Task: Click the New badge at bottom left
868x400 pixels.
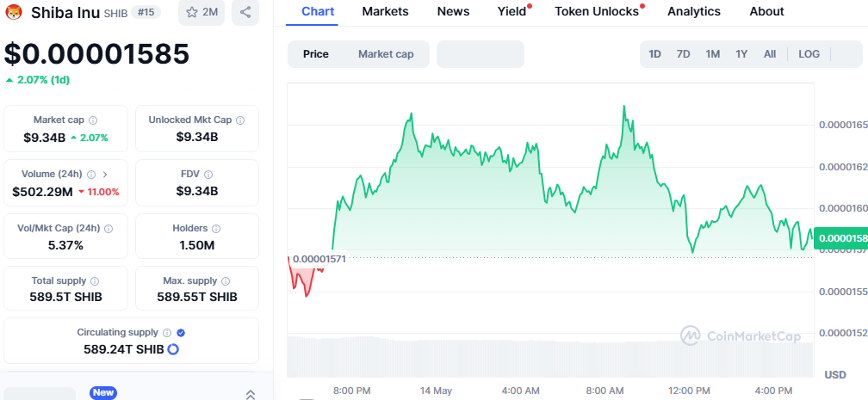Action: tap(103, 393)
